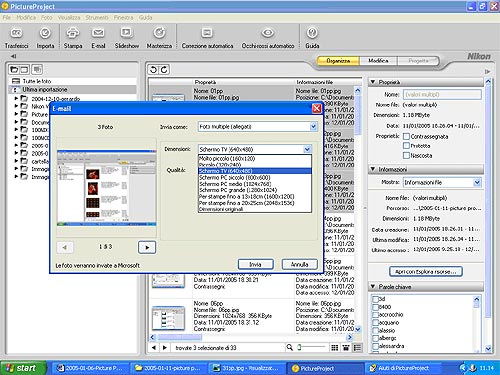Rotate photo clockwise
Image resolution: width=500 pixels, height=375 pixels.
(x=164, y=69)
